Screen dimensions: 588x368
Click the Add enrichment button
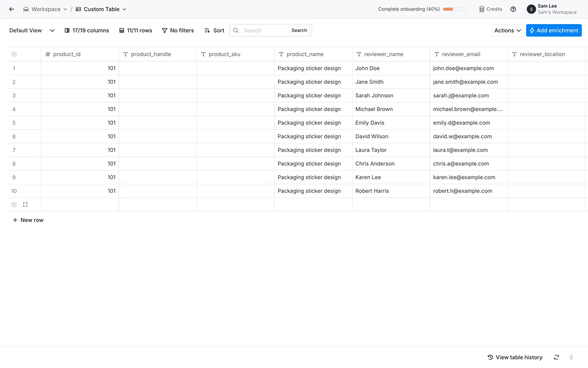[x=554, y=30]
